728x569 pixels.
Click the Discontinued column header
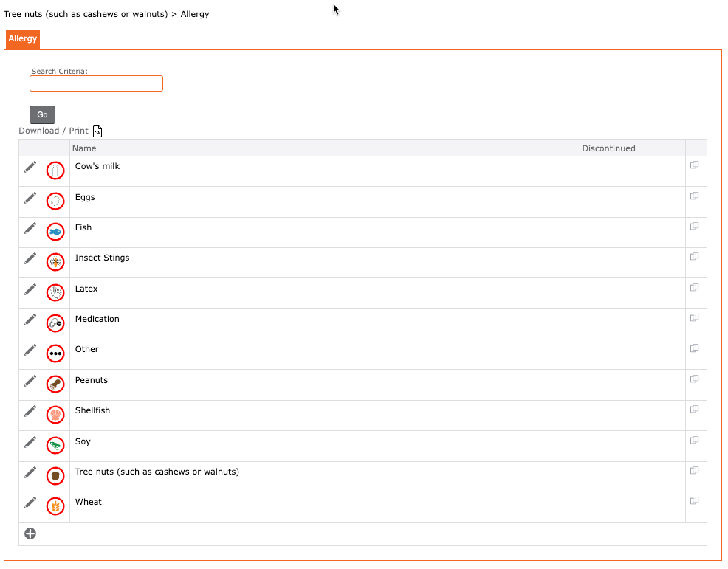coord(608,148)
